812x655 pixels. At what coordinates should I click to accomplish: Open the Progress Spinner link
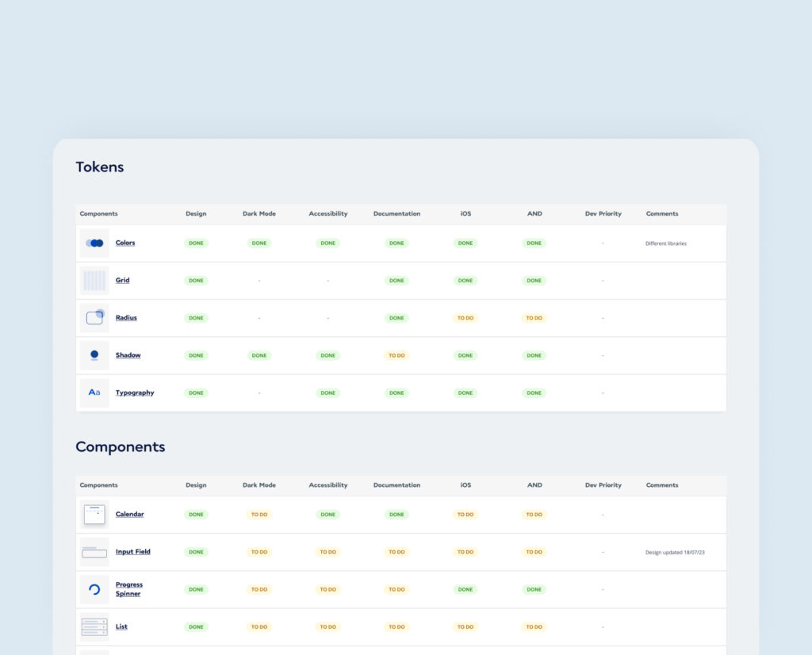click(x=128, y=589)
